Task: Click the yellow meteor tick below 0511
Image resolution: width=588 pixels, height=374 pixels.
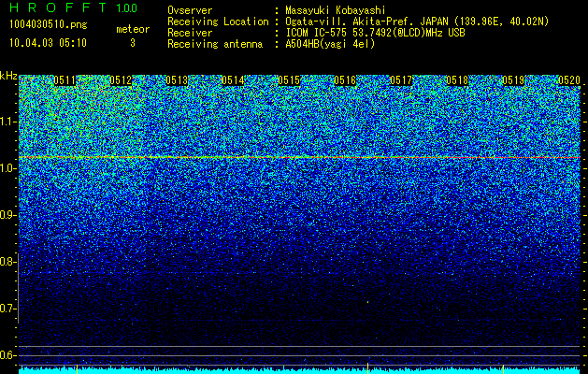Action: click(78, 368)
